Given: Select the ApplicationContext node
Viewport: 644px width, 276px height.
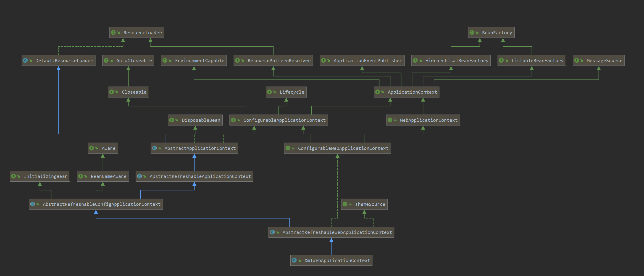Looking at the screenshot, I should pyautogui.click(x=412, y=92).
